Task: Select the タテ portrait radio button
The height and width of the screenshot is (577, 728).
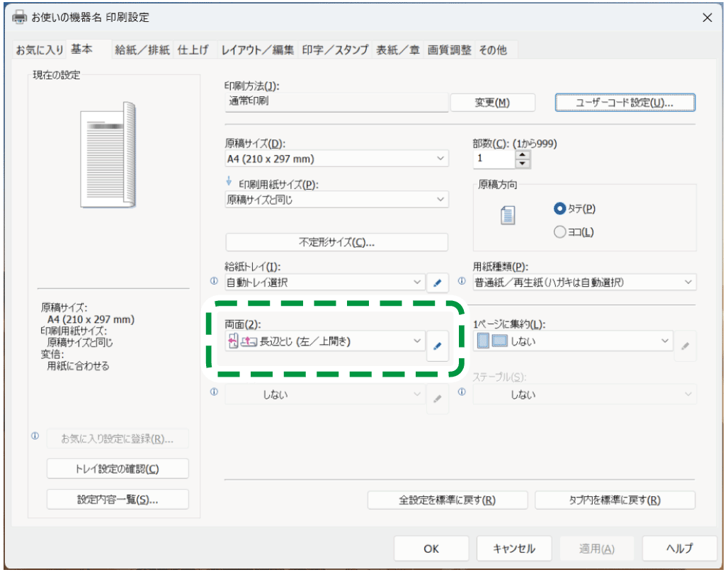Action: 560,209
